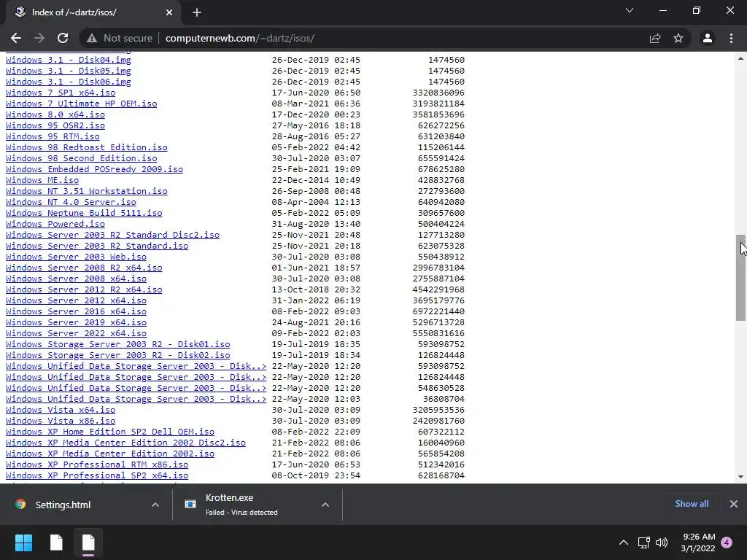Screen dimensions: 747x560
Task: Open Windows Server 2019 x64.iso link
Action: pyautogui.click(x=76, y=323)
